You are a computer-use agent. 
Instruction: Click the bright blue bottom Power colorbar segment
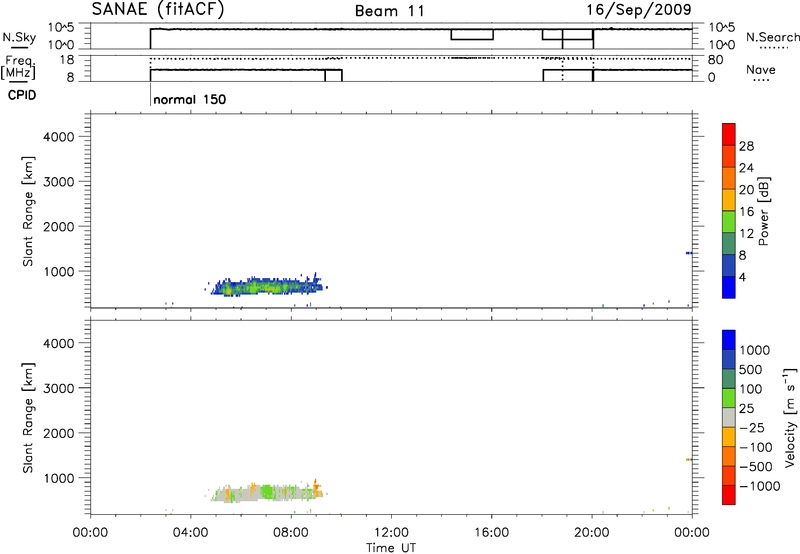[x=729, y=287]
